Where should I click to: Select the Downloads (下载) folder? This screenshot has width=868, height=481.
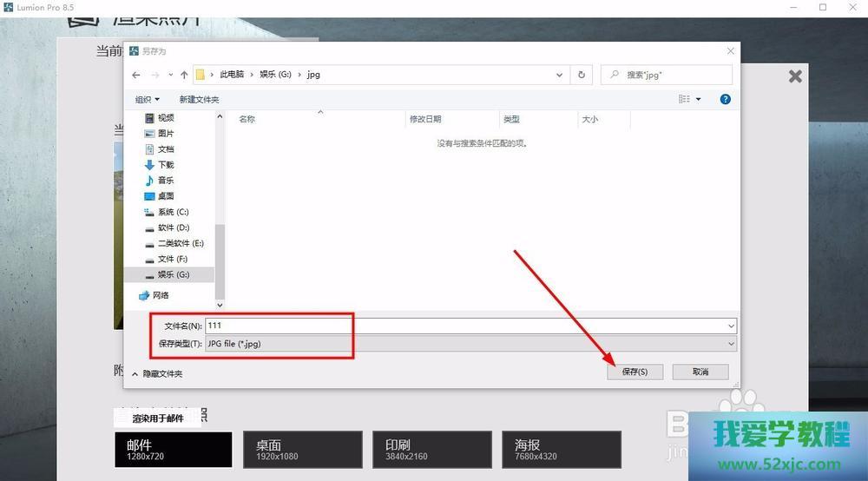coord(165,165)
